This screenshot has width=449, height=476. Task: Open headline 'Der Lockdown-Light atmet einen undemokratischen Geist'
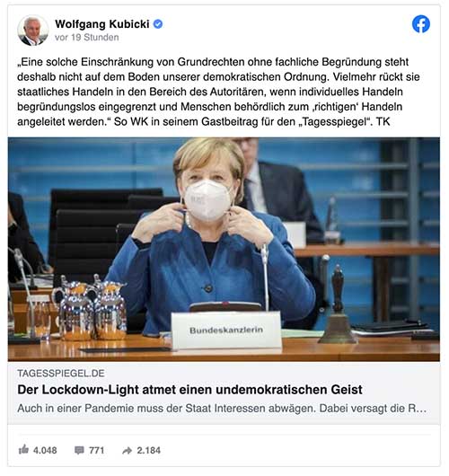pos(189,390)
